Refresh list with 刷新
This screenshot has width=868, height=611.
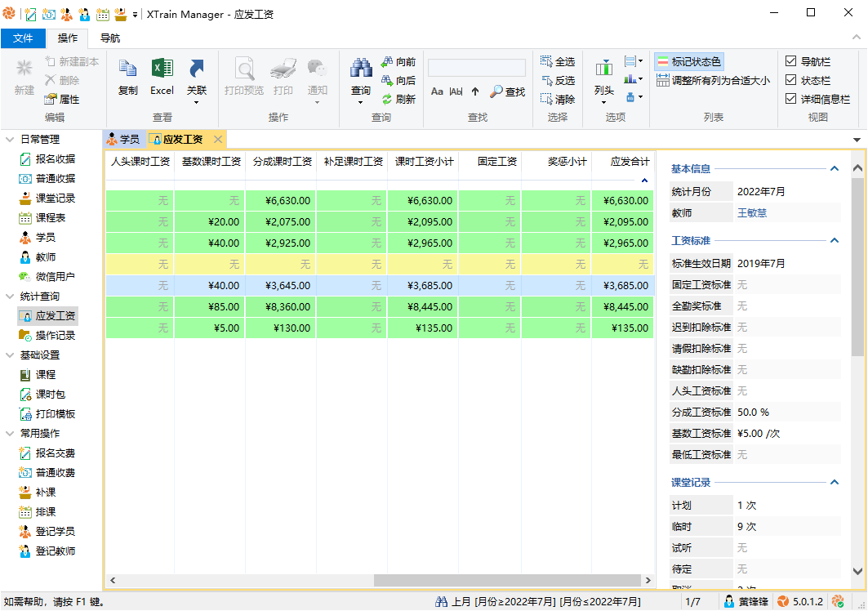point(398,99)
